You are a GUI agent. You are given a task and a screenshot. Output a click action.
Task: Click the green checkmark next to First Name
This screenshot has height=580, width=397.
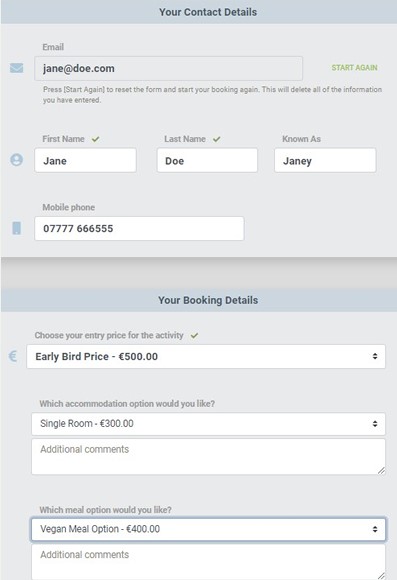tap(95, 139)
